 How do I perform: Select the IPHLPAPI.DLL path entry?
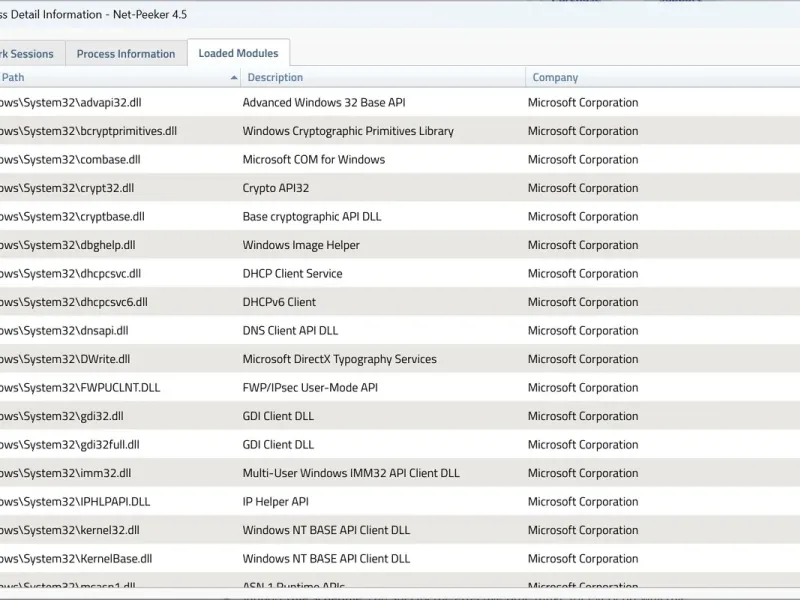coord(75,503)
